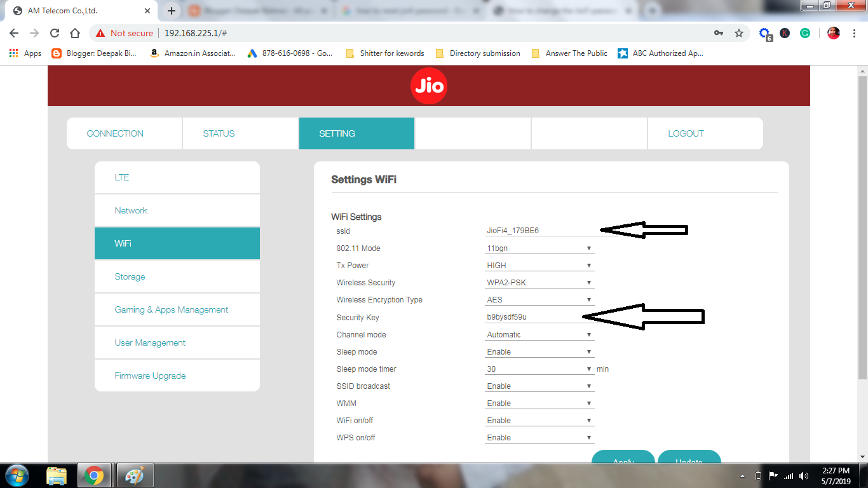
Task: Click the network signal tray icon
Action: point(789,476)
